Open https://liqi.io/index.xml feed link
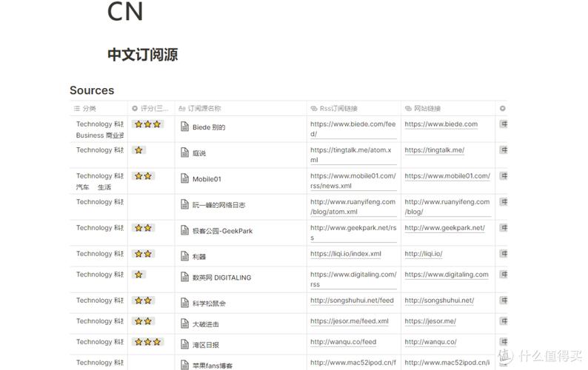The height and width of the screenshot is (370, 588). pos(346,254)
